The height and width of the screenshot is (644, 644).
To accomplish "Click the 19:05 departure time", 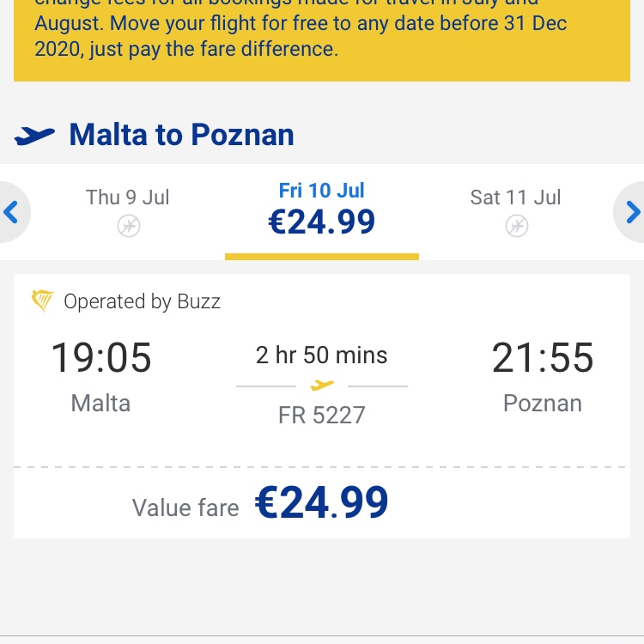I will click(101, 358).
